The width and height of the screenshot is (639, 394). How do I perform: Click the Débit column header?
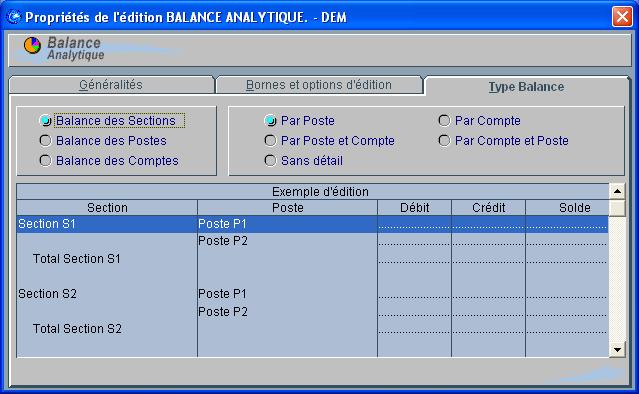point(414,208)
